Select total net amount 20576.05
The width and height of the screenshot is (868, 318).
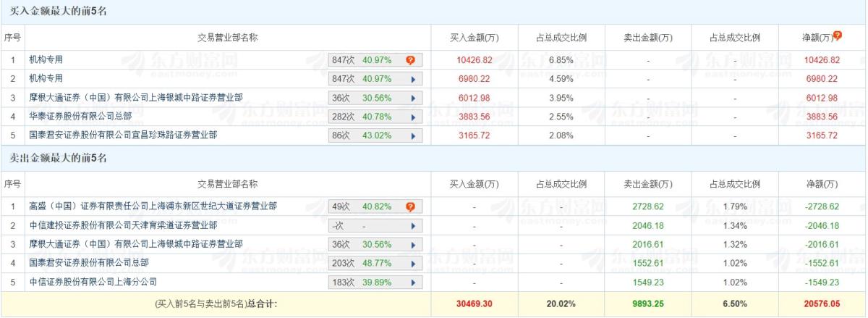click(x=823, y=304)
